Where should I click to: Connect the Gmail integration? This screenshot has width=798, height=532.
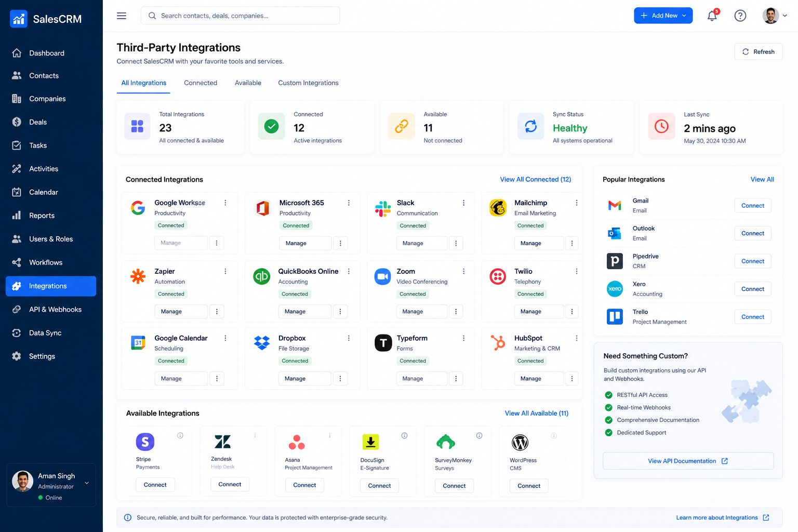(x=753, y=206)
